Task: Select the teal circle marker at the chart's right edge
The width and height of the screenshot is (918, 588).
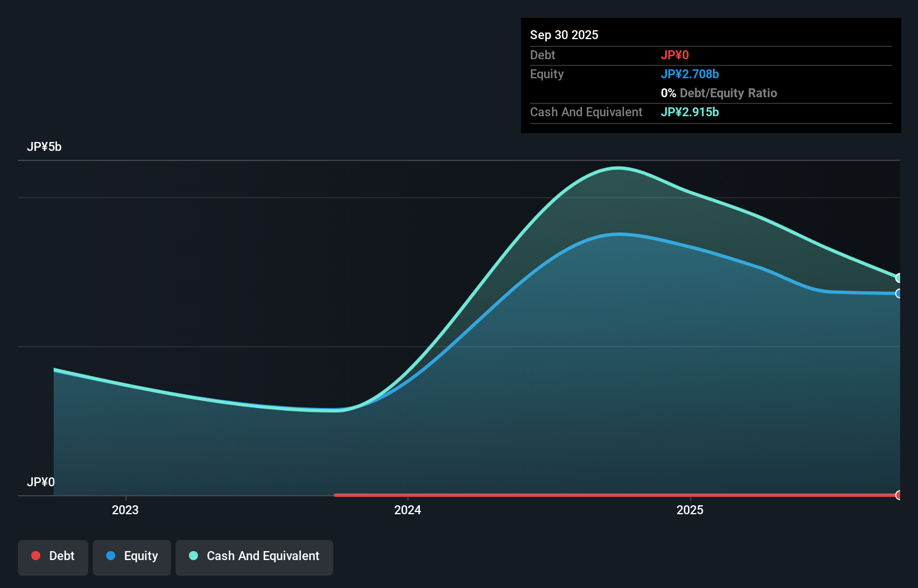Action: click(899, 277)
